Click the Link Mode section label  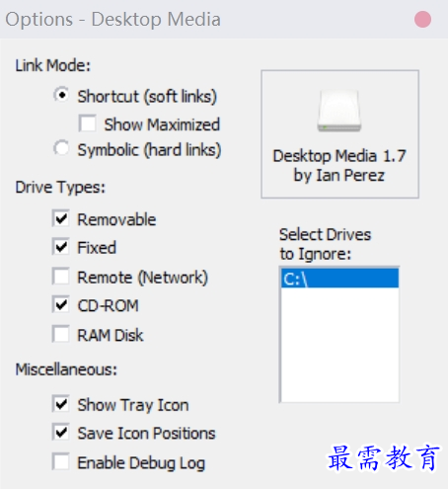pyautogui.click(x=53, y=65)
